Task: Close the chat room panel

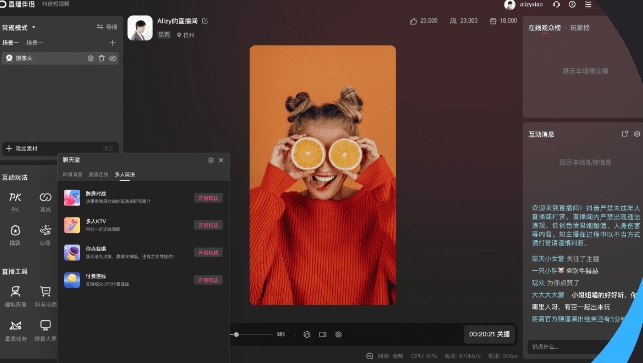Action: pyautogui.click(x=221, y=160)
